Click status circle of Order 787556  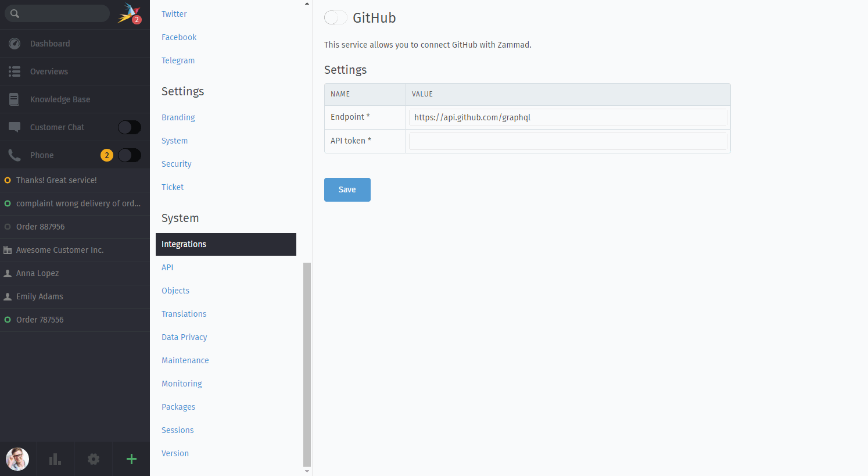tap(8, 320)
